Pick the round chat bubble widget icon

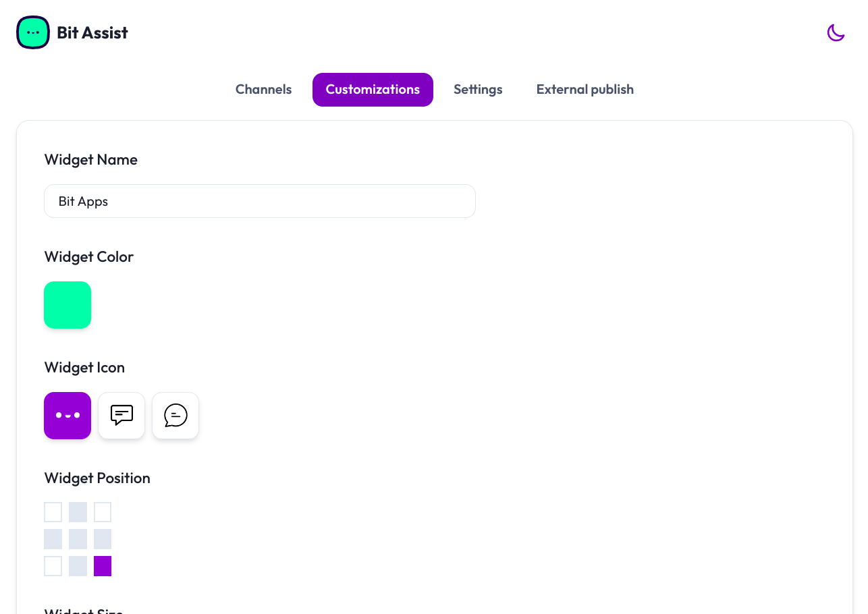click(x=175, y=416)
